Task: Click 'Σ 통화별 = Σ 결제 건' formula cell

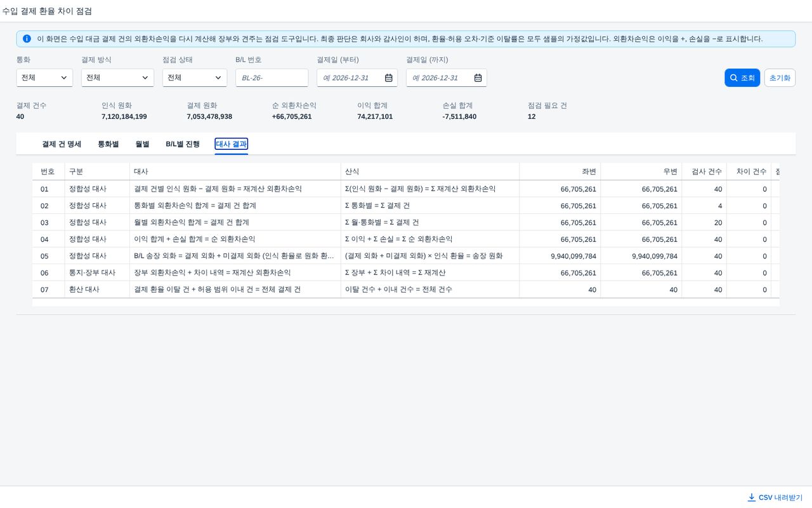Action: point(429,206)
